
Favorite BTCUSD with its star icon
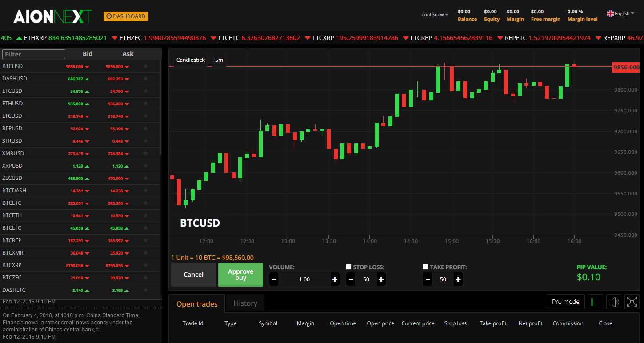pos(145,66)
